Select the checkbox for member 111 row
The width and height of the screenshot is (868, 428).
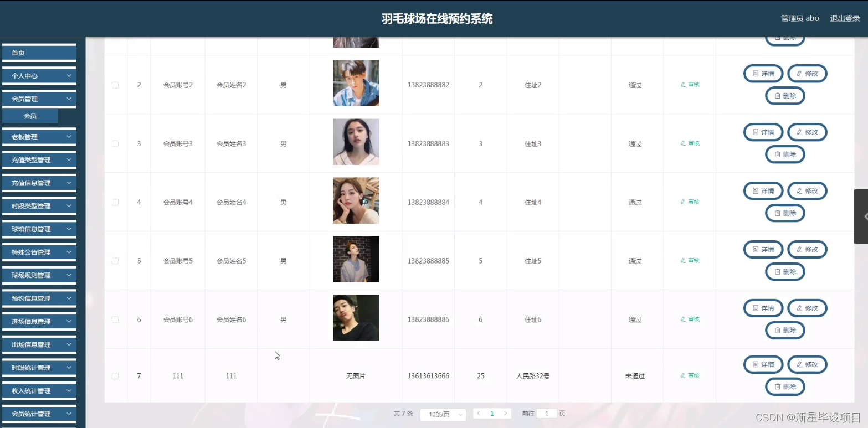coord(115,375)
